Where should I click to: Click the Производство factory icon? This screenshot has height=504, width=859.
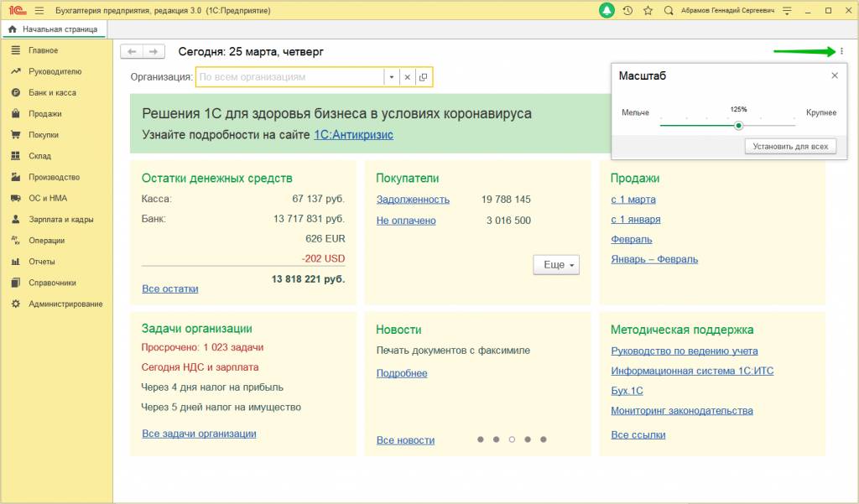click(x=16, y=177)
